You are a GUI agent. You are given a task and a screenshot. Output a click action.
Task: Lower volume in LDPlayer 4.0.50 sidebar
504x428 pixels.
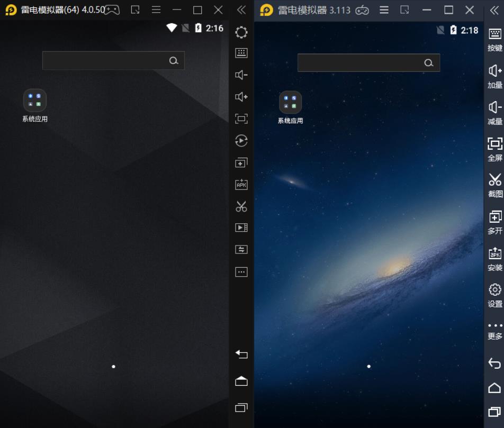[241, 75]
